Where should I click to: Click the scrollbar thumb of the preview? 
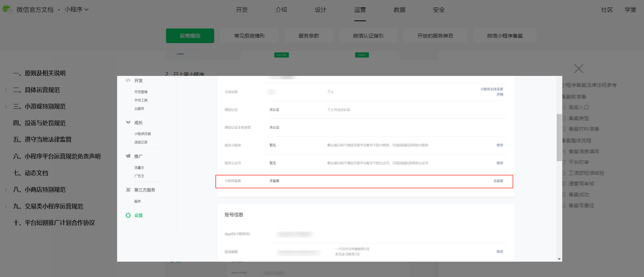pyautogui.click(x=559, y=138)
